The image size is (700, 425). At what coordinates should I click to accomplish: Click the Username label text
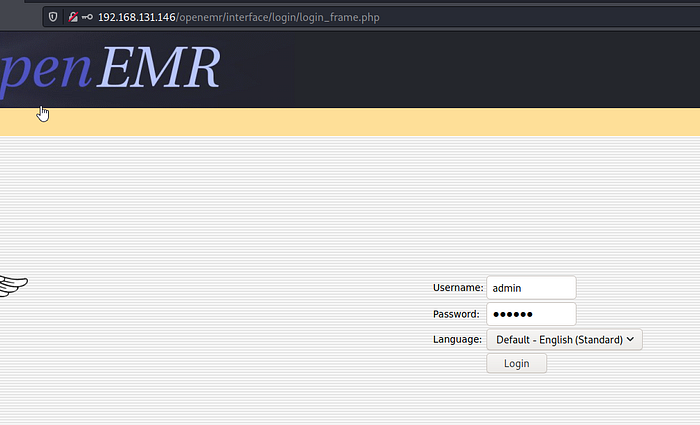[x=457, y=288]
